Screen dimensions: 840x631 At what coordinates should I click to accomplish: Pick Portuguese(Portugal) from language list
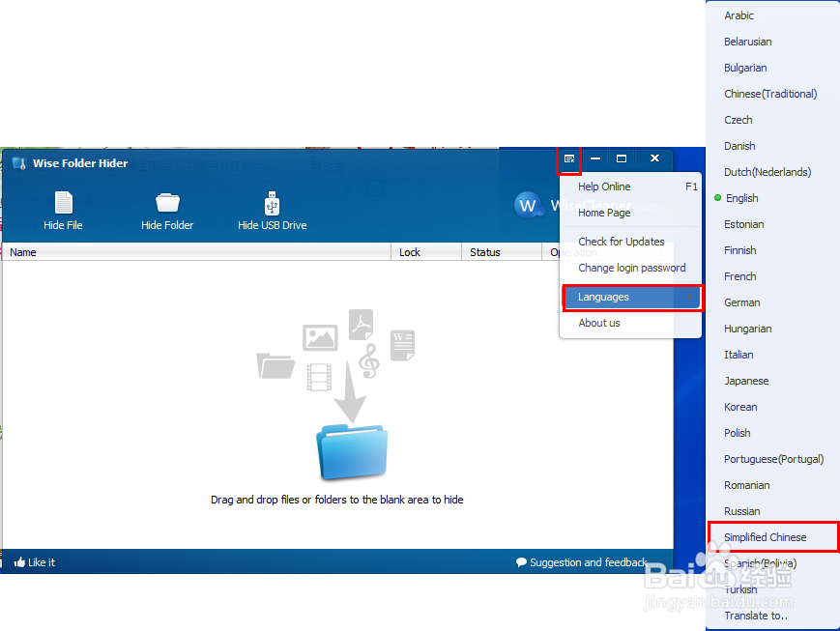point(772,459)
